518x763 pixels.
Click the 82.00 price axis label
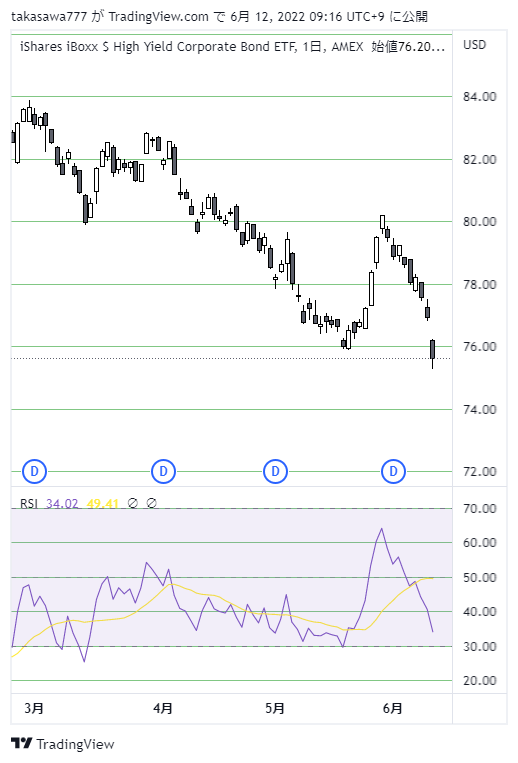click(x=480, y=160)
